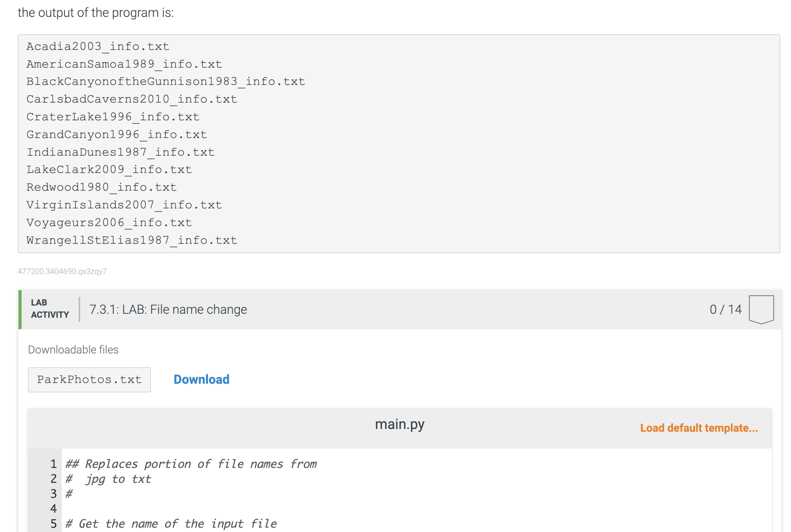Click the main.py file header

[399, 425]
